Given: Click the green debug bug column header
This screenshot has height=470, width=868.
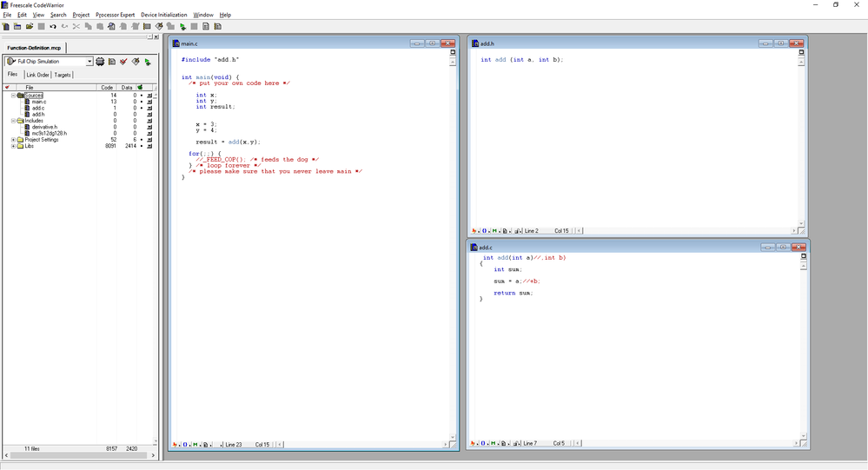Looking at the screenshot, I should (x=140, y=87).
